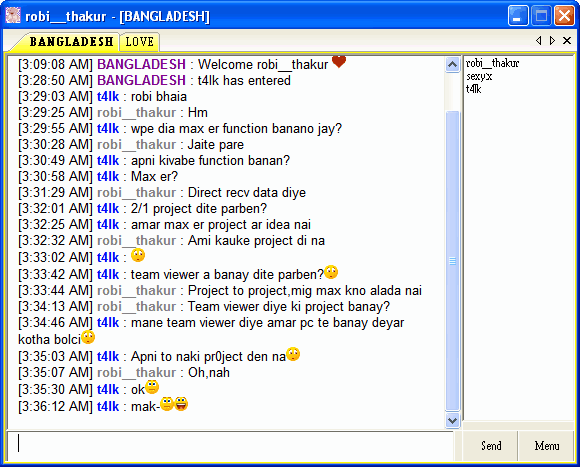Click the emoticon after 'pr0ject den na'
Viewport: 580px width, 467px height.
point(293,354)
